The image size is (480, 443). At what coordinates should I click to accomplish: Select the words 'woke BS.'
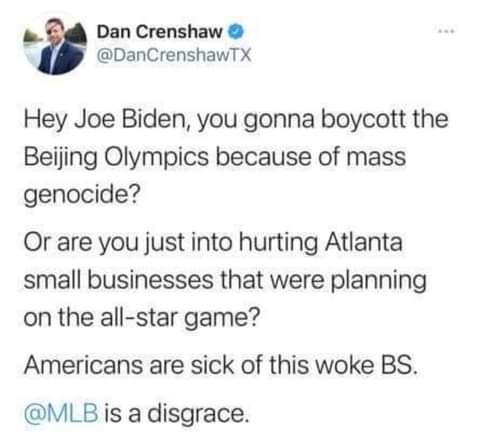pyautogui.click(x=366, y=365)
